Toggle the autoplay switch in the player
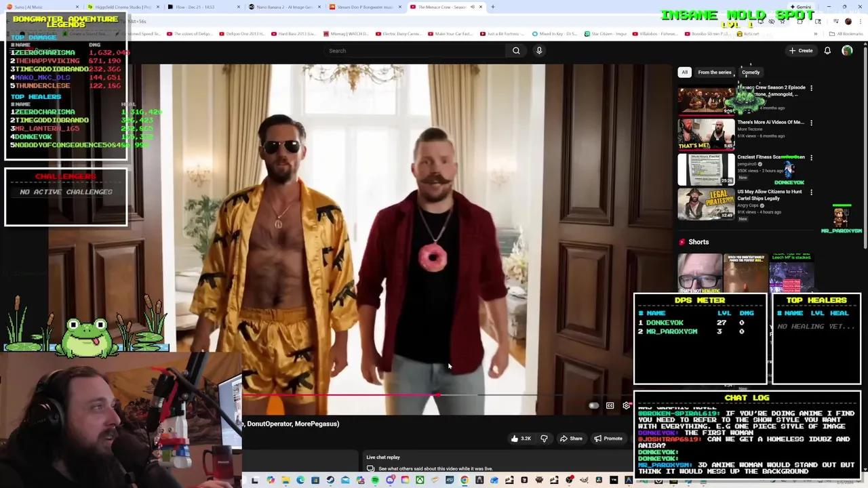This screenshot has width=868, height=488. point(593,405)
